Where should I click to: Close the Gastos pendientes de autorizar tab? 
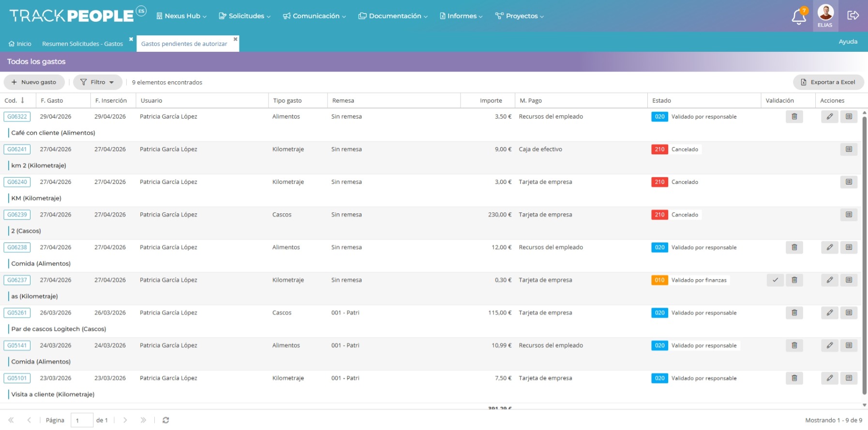click(235, 39)
